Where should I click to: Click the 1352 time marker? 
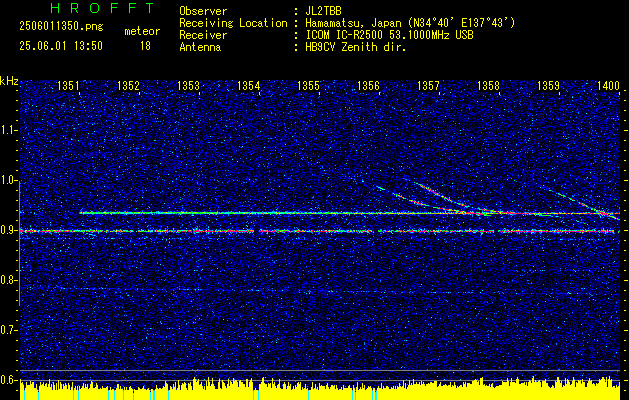click(128, 85)
